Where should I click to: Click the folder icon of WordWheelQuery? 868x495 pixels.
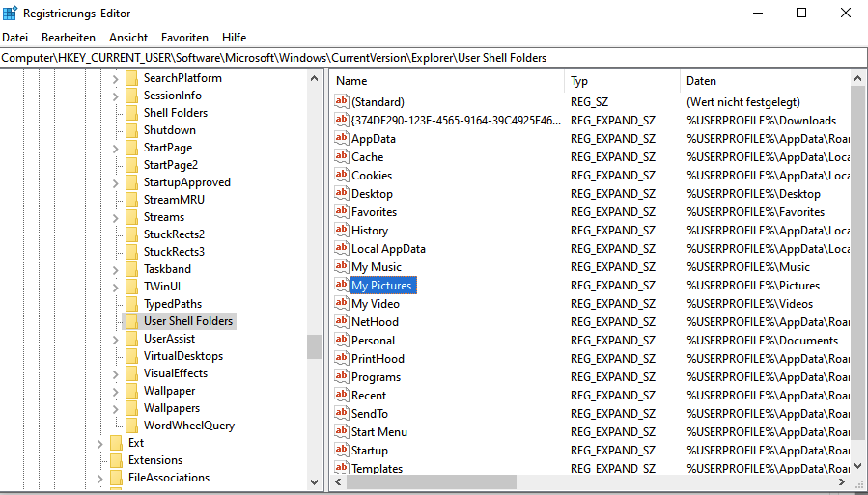(x=131, y=426)
